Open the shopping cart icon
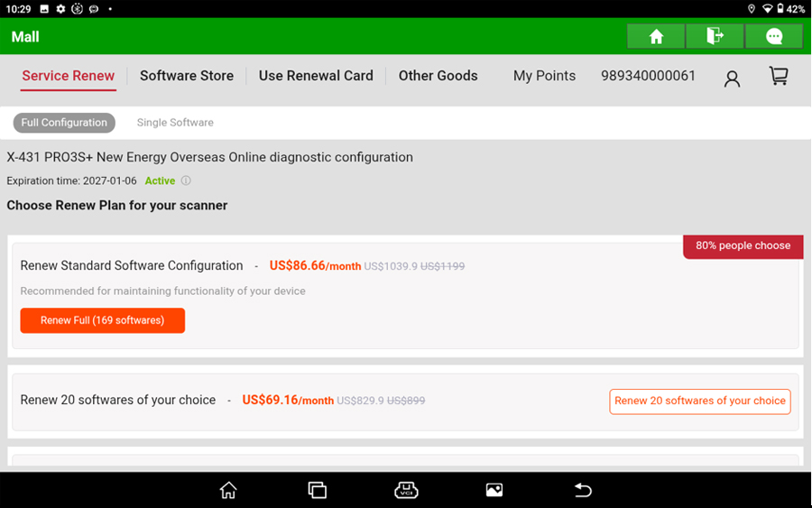This screenshot has height=508, width=812. 779,76
